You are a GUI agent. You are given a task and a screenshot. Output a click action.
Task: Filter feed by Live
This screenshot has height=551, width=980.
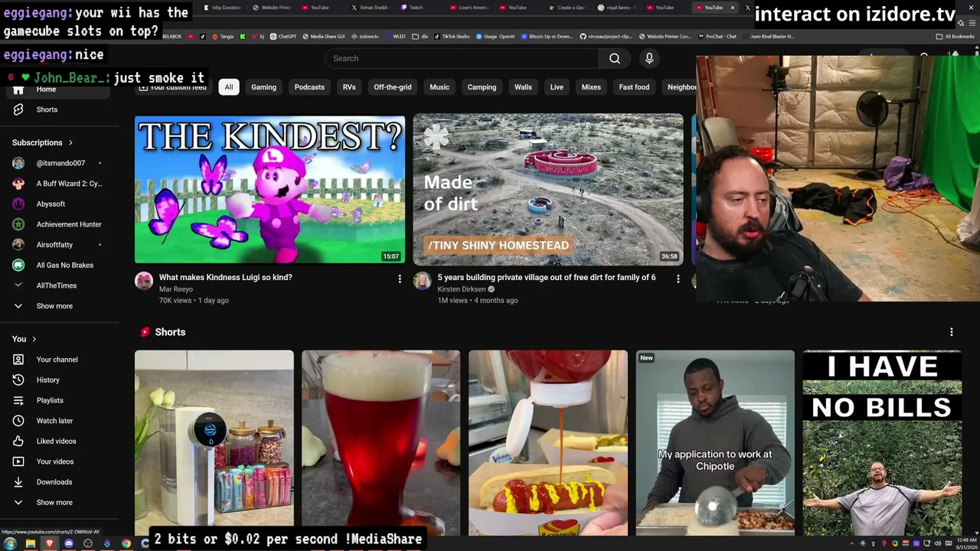557,87
